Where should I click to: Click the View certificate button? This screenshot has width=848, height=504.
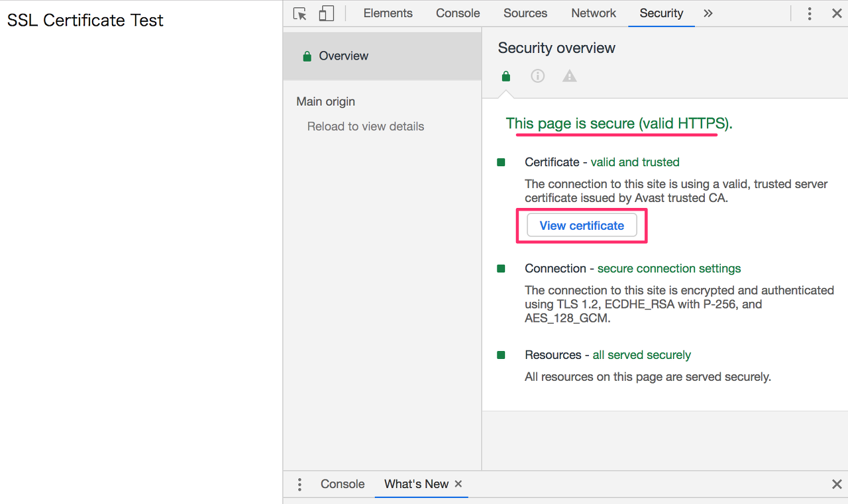582,226
